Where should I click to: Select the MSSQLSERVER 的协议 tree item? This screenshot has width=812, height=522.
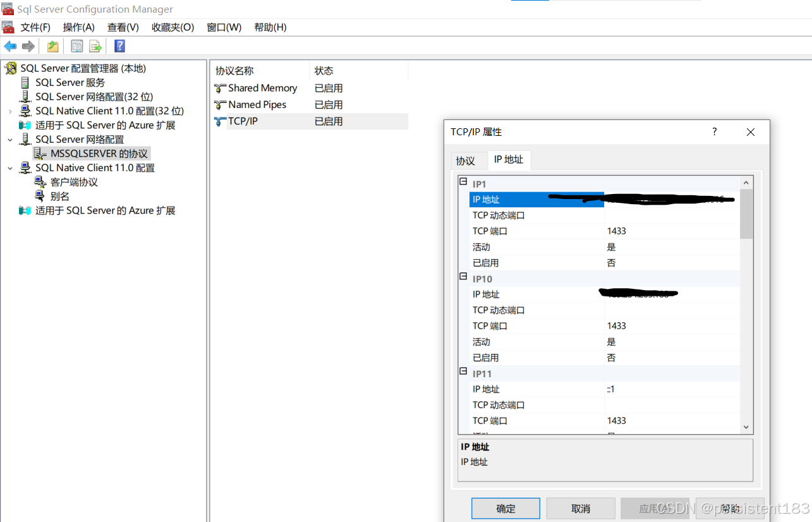click(99, 154)
